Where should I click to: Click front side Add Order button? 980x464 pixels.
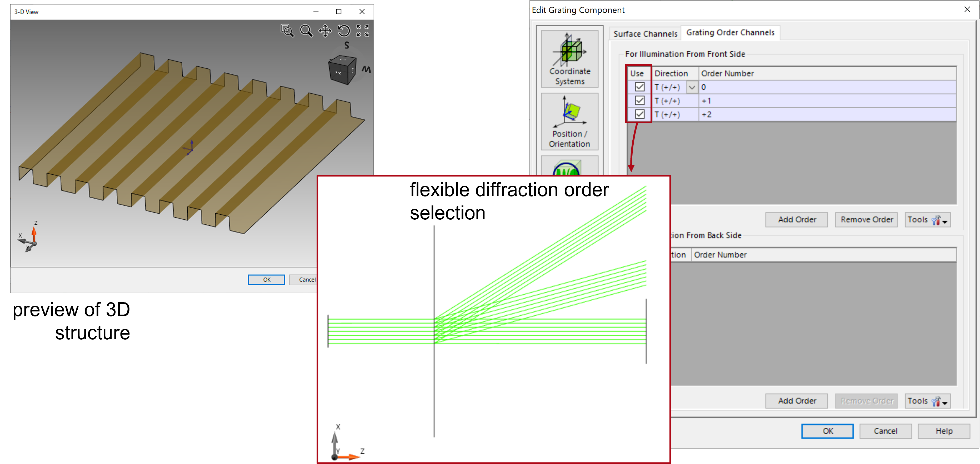click(797, 220)
